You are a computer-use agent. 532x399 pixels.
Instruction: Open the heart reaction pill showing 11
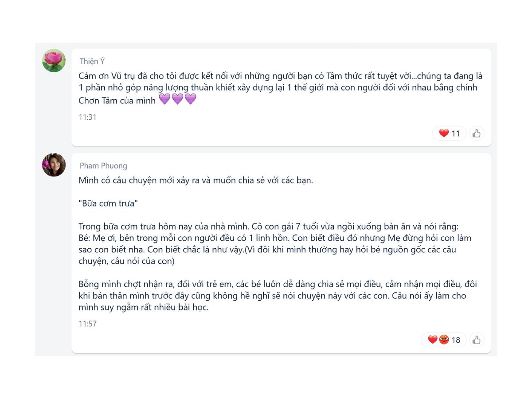pyautogui.click(x=449, y=133)
